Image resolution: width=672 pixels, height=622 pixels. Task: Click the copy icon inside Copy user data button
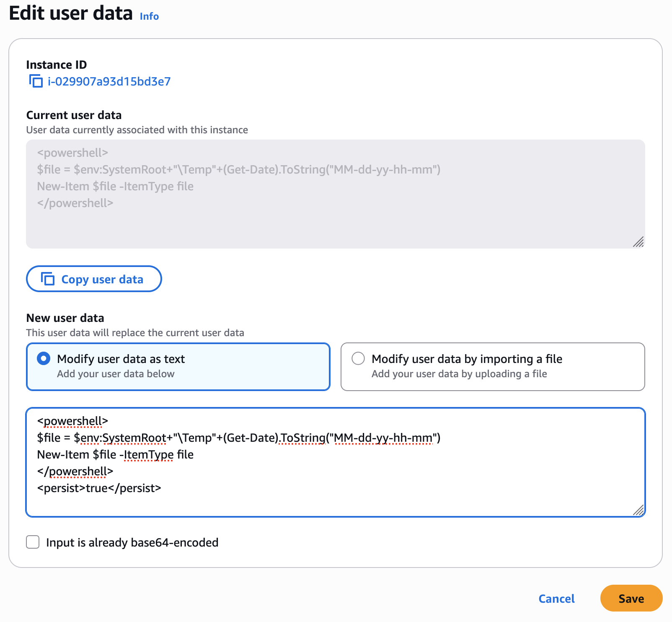pos(48,279)
